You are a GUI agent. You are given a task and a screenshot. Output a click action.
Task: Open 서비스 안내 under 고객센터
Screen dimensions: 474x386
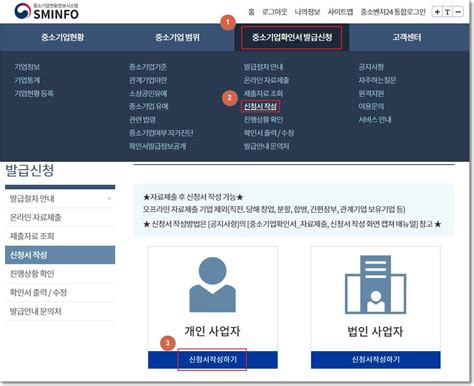pyautogui.click(x=375, y=120)
